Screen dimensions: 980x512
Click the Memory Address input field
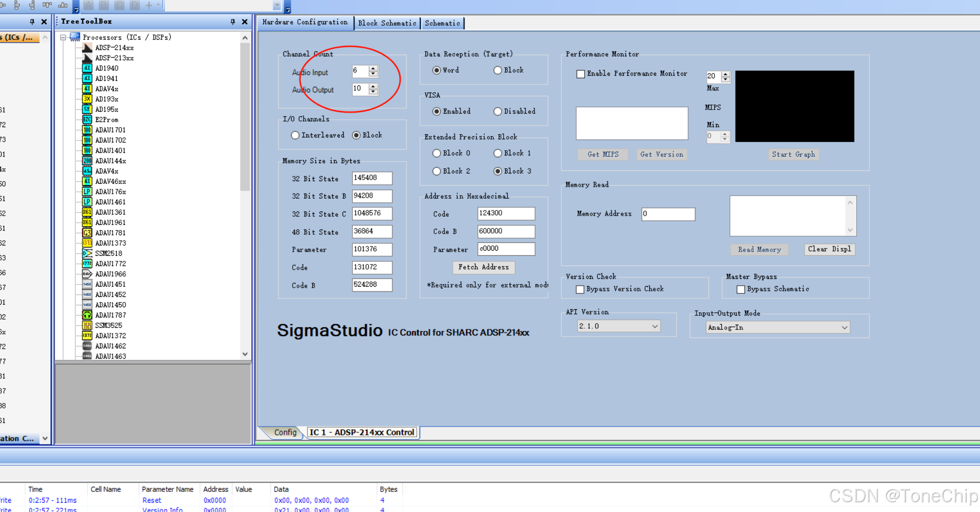tap(667, 214)
